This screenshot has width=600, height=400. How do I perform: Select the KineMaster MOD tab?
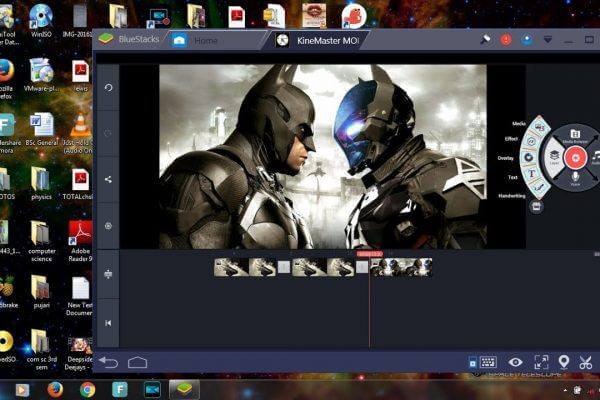coord(315,40)
